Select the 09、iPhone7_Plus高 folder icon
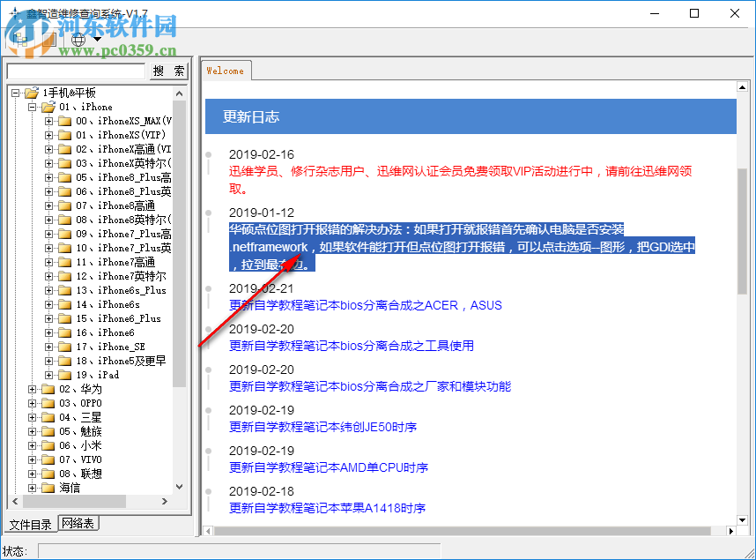Viewport: 756px width, 560px height. [64, 234]
